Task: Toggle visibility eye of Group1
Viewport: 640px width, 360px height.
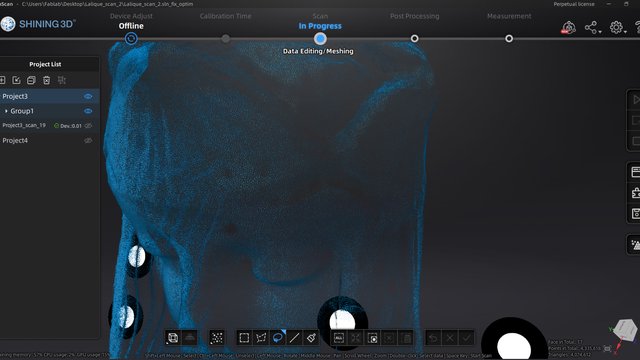Action: (x=88, y=111)
